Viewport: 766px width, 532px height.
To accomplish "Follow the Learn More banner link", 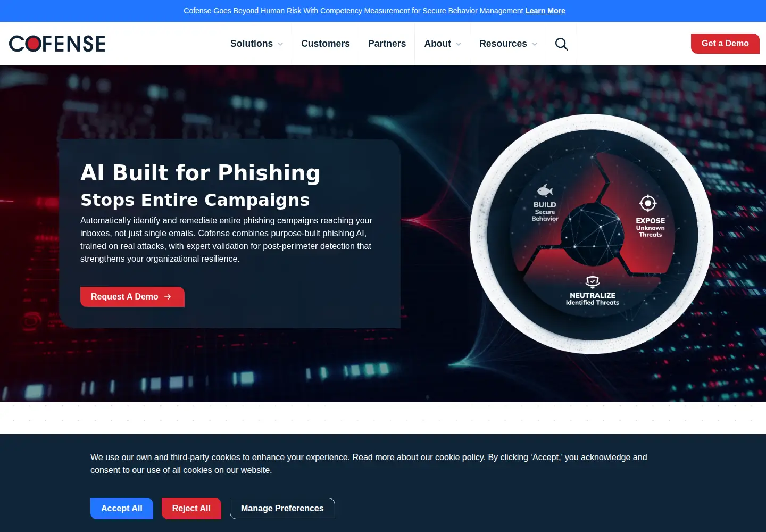I will point(545,11).
